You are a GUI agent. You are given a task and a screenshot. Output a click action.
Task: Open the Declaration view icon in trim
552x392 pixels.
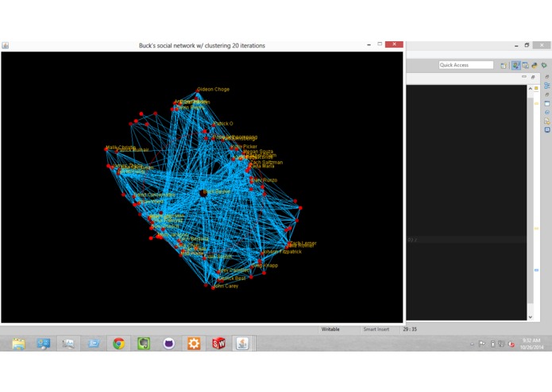pos(546,121)
